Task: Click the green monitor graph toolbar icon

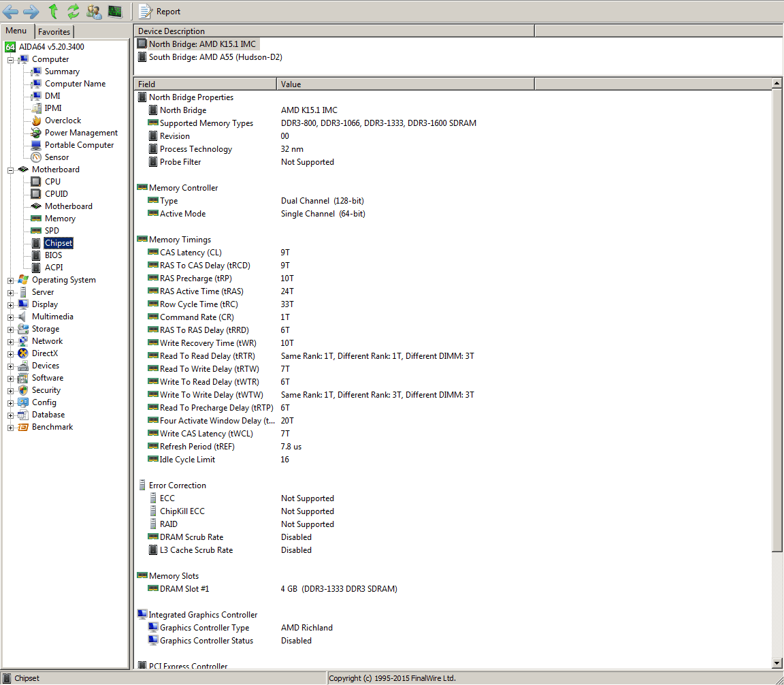Action: pos(115,11)
